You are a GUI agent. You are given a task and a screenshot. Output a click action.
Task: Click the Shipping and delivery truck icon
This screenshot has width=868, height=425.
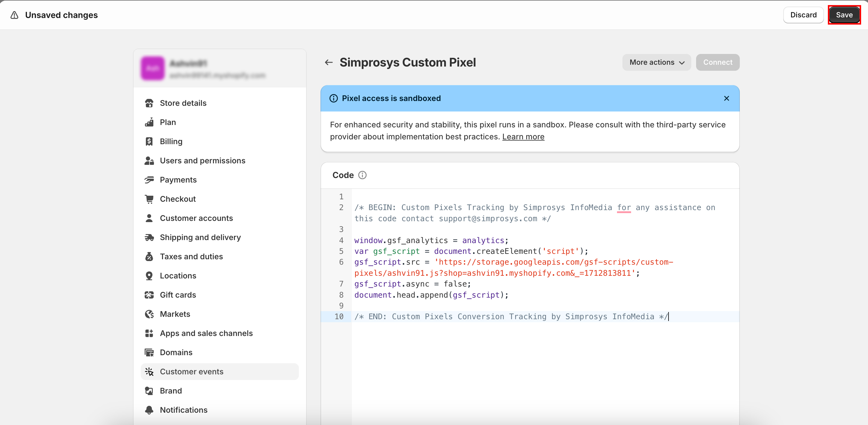(149, 237)
